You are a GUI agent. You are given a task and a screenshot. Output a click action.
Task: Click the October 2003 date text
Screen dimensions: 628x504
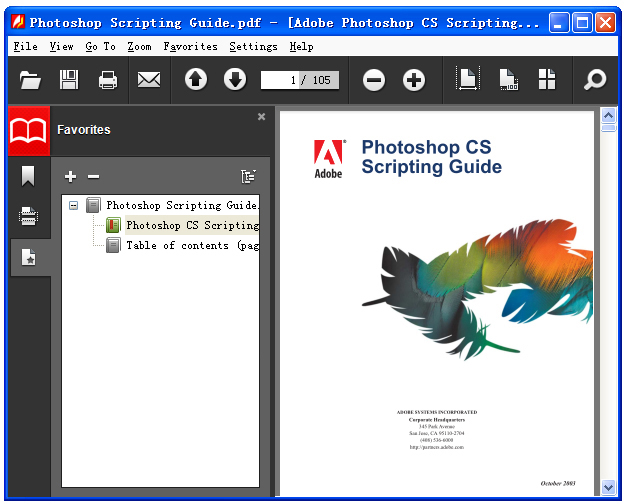[558, 483]
